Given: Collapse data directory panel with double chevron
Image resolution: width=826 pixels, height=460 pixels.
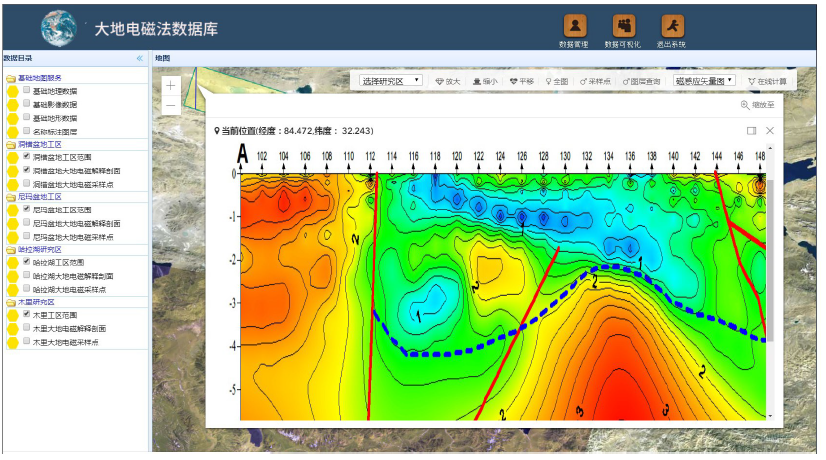Looking at the screenshot, I should click(x=140, y=58).
